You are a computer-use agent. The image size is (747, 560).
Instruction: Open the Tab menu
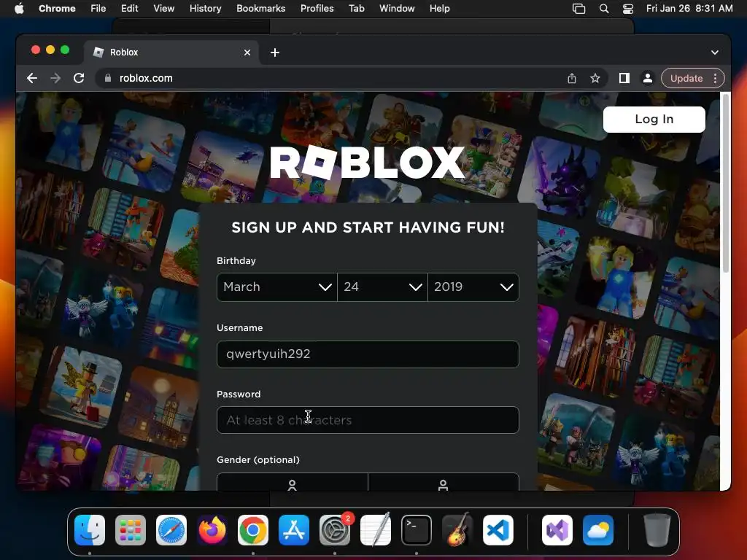[356, 9]
